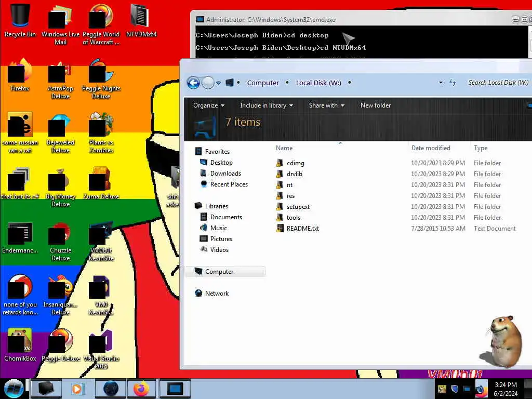Image resolution: width=532 pixels, height=399 pixels.
Task: Open the media player taskbar icon
Action: (77, 389)
